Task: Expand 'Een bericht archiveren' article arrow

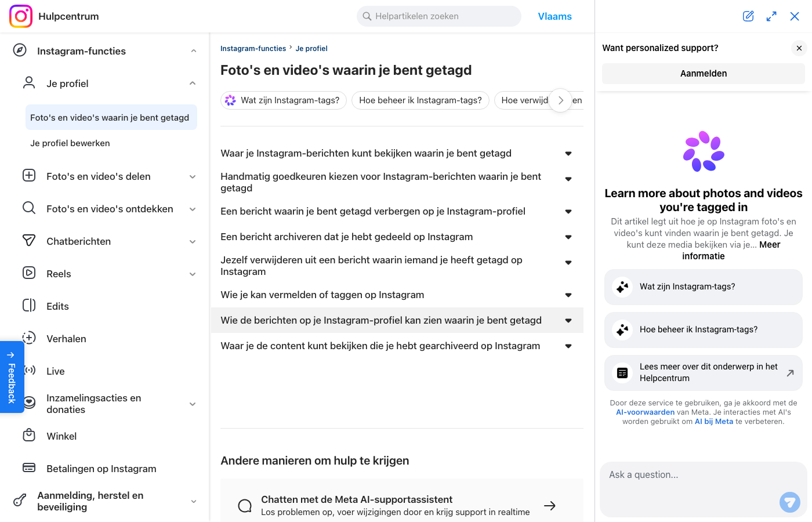Action: click(568, 237)
